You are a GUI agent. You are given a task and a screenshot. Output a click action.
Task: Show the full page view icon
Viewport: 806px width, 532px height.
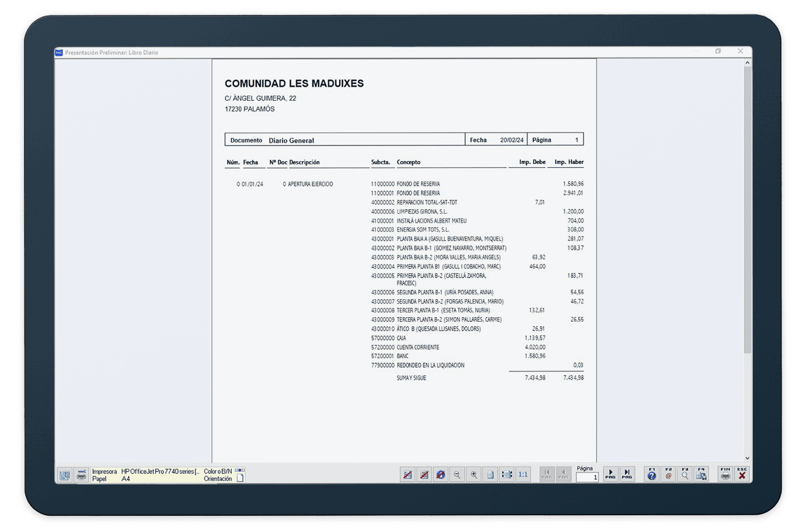(x=490, y=474)
